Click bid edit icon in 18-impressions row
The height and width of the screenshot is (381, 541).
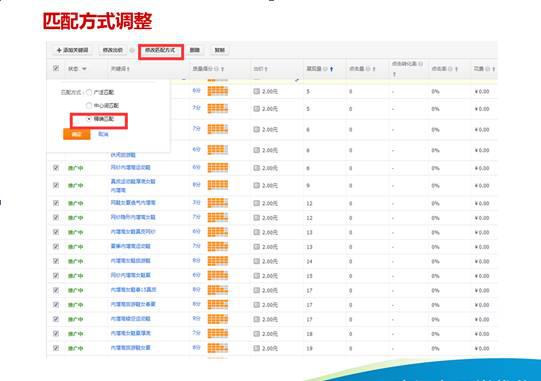[x=256, y=334]
